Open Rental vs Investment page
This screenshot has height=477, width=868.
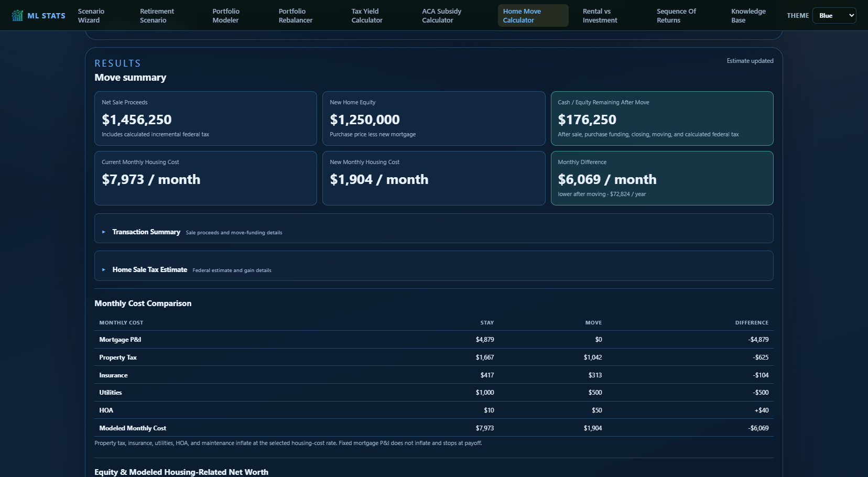[600, 16]
